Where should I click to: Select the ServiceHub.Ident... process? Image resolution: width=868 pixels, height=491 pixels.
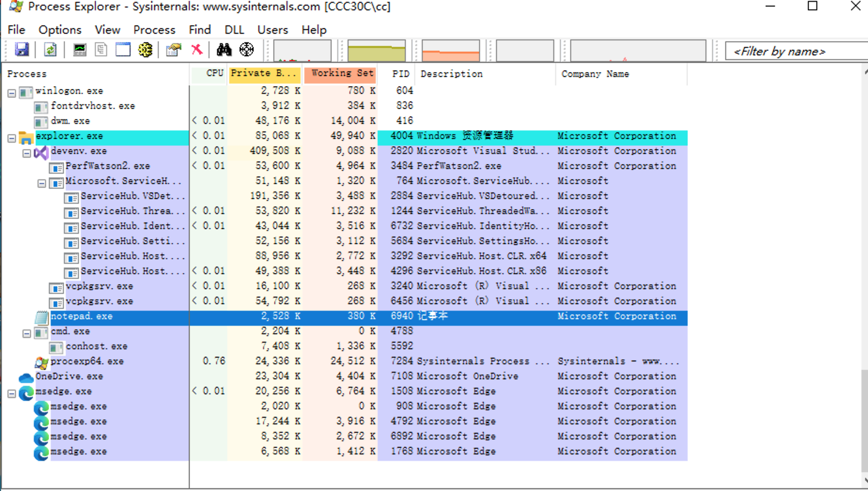(x=345, y=226)
